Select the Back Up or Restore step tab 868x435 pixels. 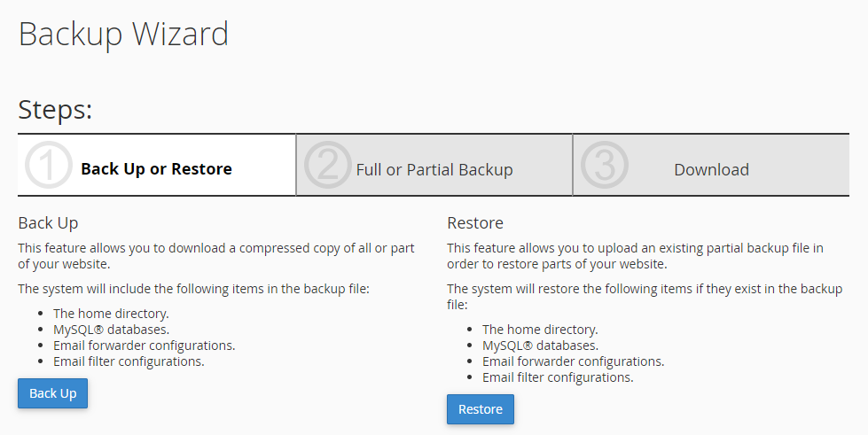[156, 169]
